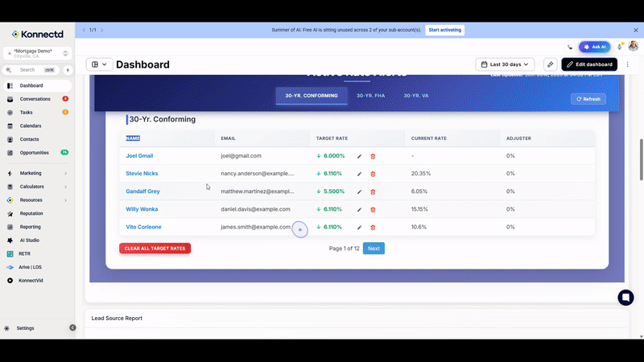Click the page vertical scrollbar thumb

641,159
